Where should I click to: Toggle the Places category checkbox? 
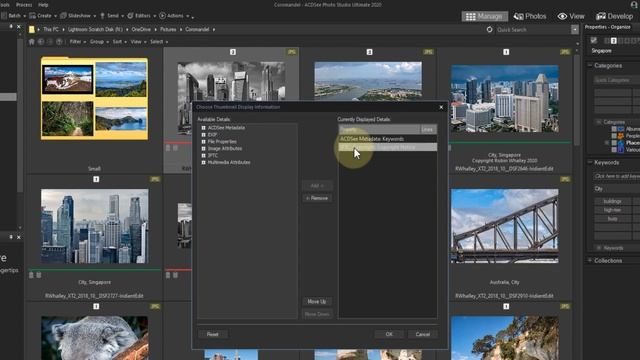614,143
